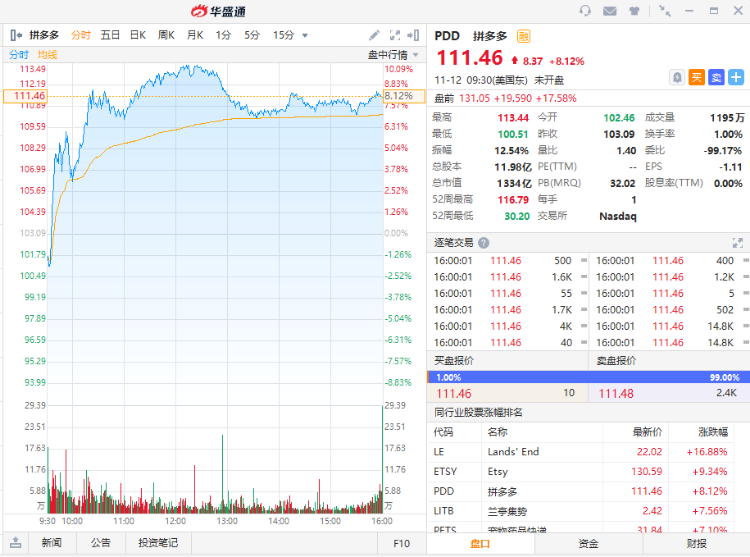Toggle the 均线 average line legend
Image resolution: width=750 pixels, height=557 pixels.
(x=47, y=55)
